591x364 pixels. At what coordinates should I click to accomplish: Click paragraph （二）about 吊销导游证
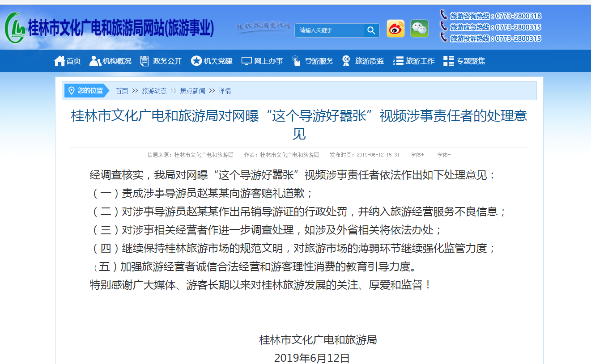[298, 212]
